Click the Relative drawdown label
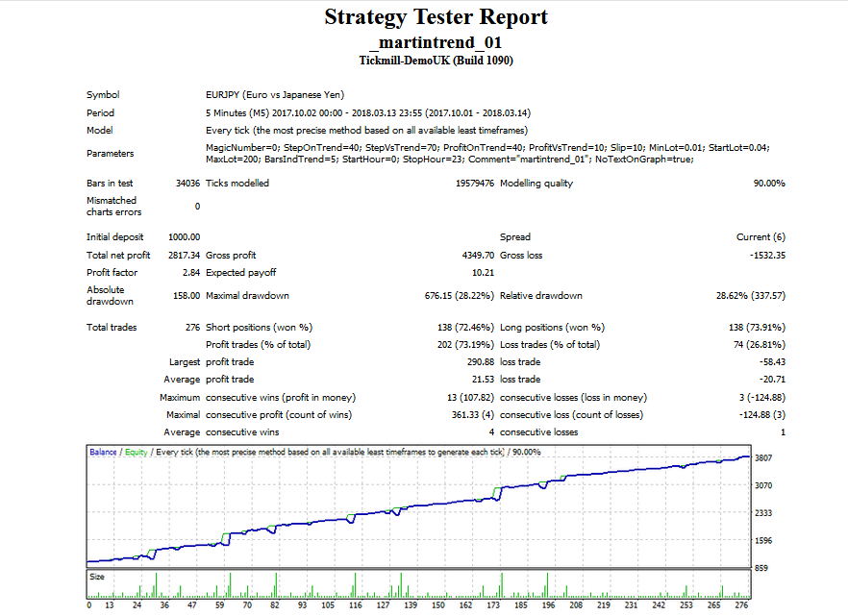 [x=540, y=296]
